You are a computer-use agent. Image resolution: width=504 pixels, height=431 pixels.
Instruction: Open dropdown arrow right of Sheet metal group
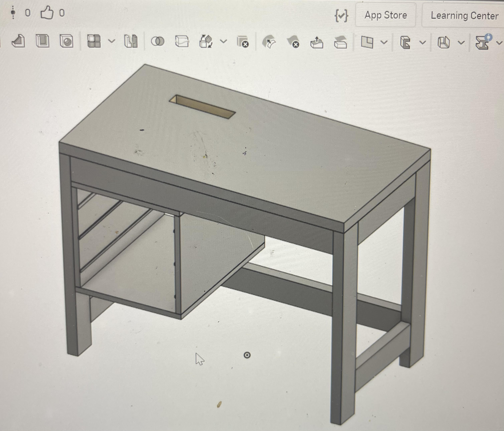pyautogui.click(x=461, y=43)
